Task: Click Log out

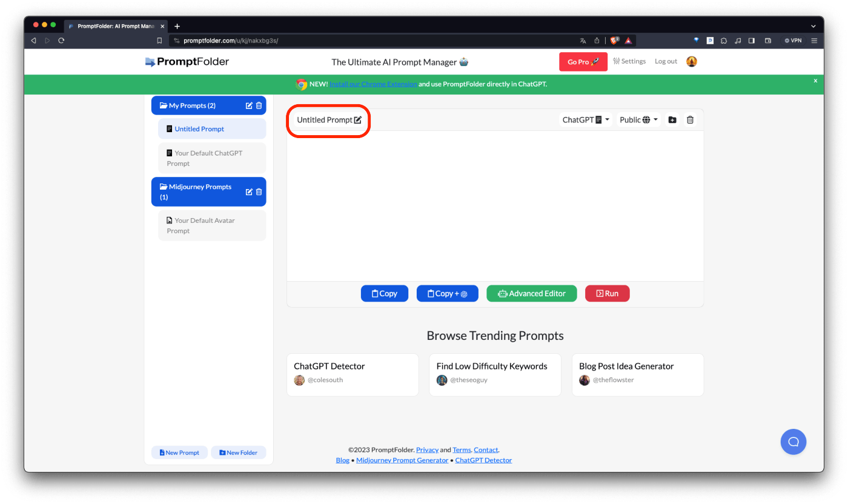Action: 666,61
